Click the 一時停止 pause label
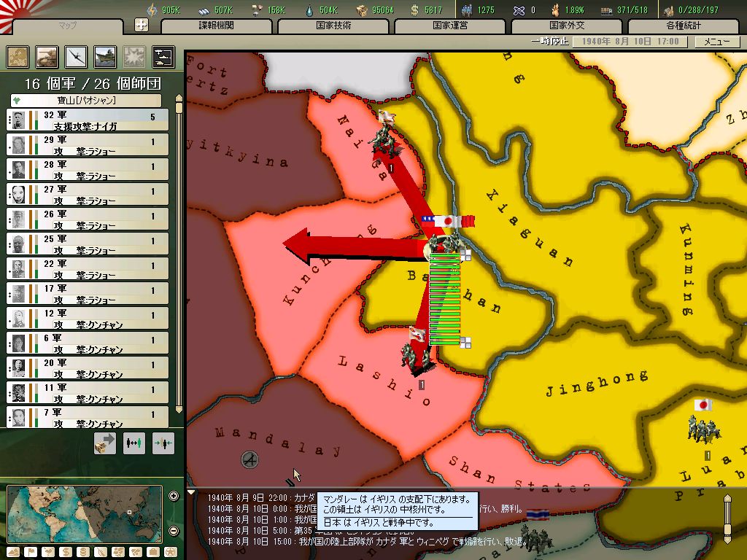Screen dimensions: 747x560 [550, 42]
